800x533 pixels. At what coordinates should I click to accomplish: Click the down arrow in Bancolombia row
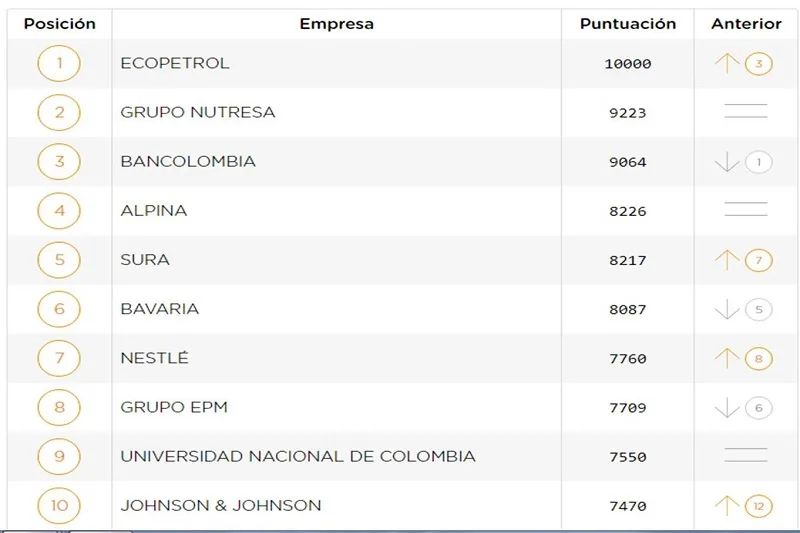point(727,162)
